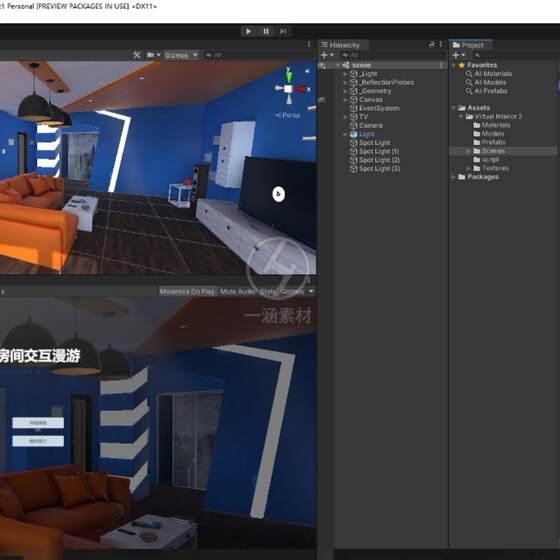The height and width of the screenshot is (560, 560).
Task: Toggle the Persp projection label
Action: pyautogui.click(x=288, y=115)
